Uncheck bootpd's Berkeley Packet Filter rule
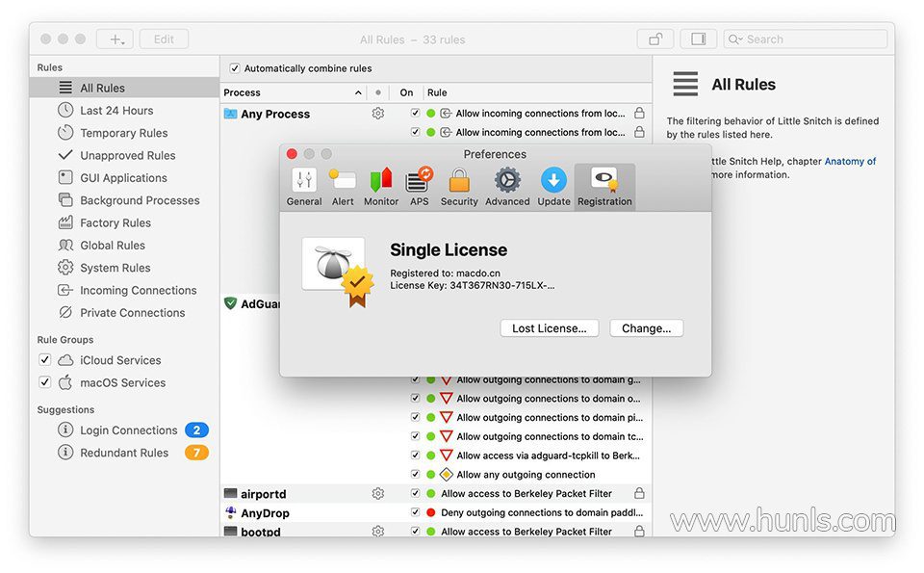The width and height of the screenshot is (924, 573). [416, 532]
